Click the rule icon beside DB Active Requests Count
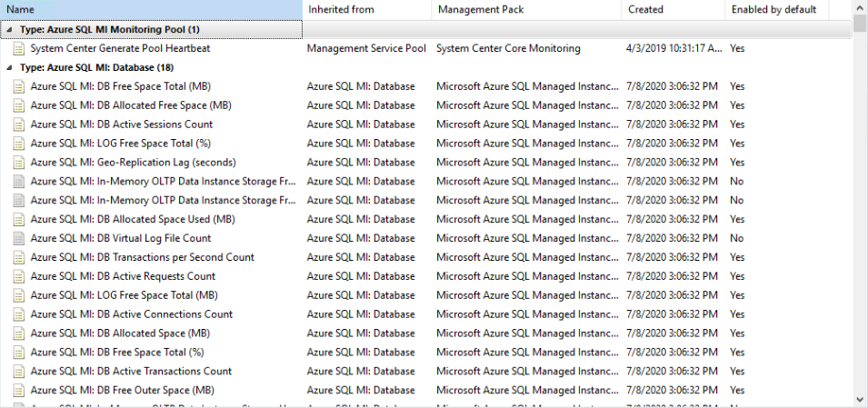 [x=19, y=276]
